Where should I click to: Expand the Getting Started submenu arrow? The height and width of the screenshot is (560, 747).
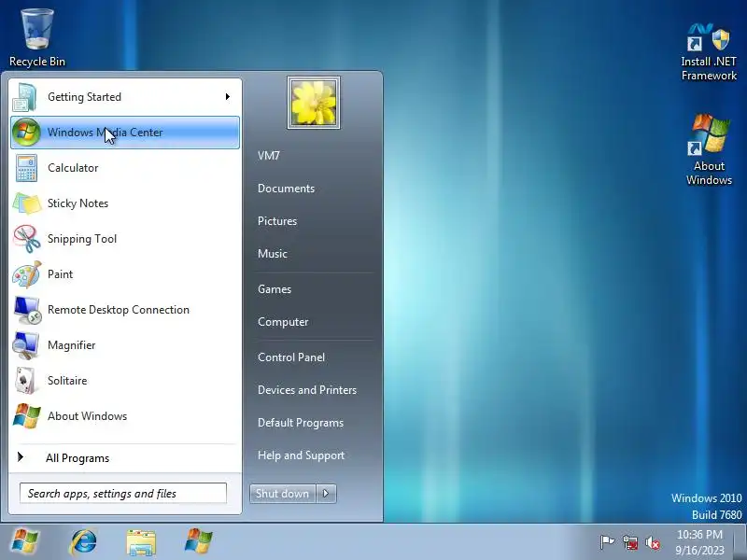228,97
